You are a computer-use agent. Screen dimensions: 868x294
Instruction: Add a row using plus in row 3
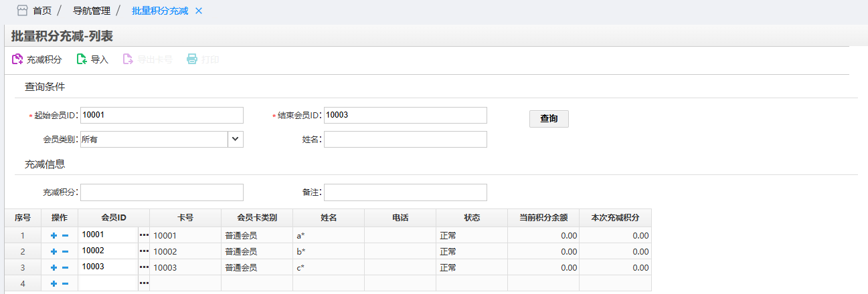coord(54,267)
